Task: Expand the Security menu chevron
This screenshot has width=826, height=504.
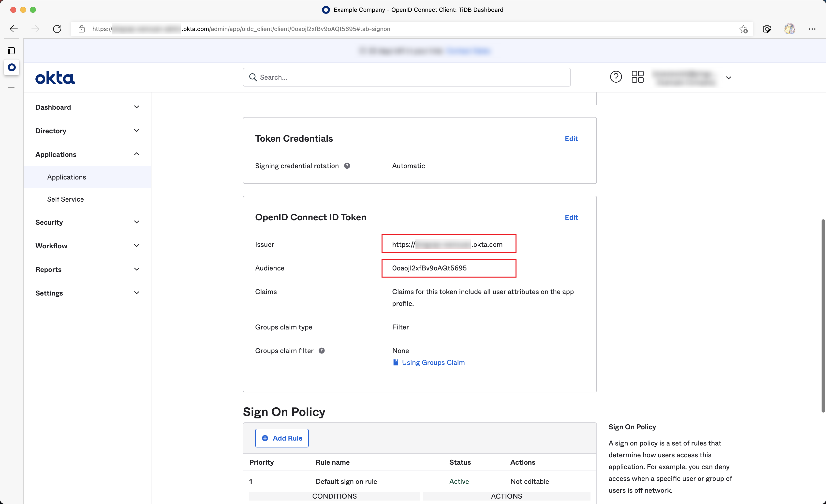Action: [136, 222]
